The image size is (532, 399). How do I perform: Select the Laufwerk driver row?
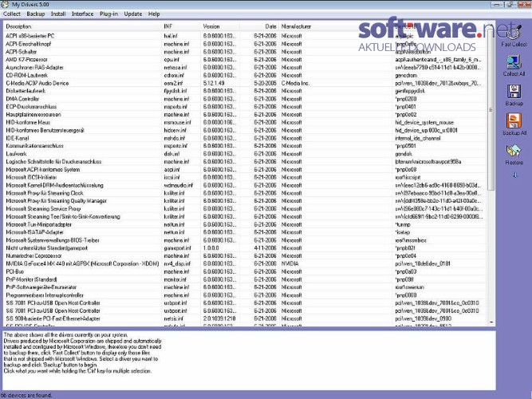click(x=244, y=154)
